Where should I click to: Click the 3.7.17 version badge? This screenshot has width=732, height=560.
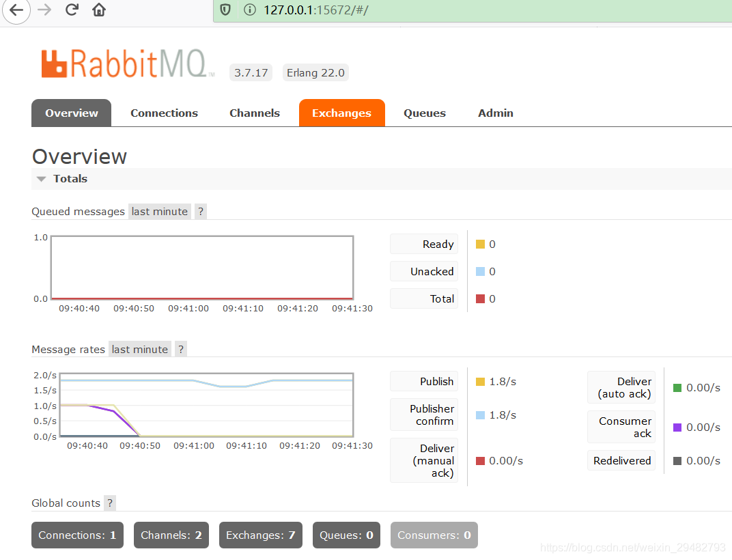[251, 73]
